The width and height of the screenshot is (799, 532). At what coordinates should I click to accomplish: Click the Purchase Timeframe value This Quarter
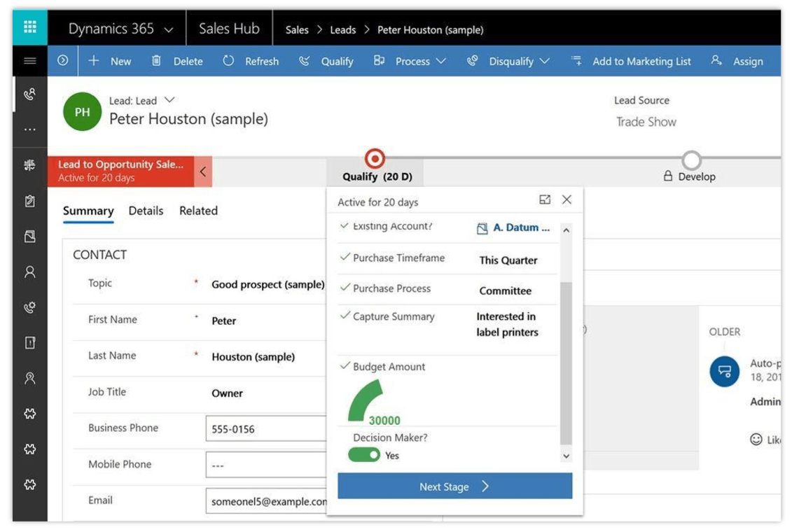(x=508, y=260)
